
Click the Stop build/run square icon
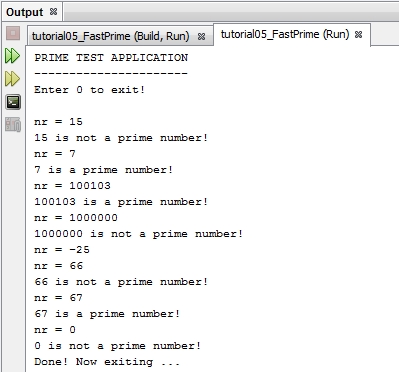pos(13,33)
